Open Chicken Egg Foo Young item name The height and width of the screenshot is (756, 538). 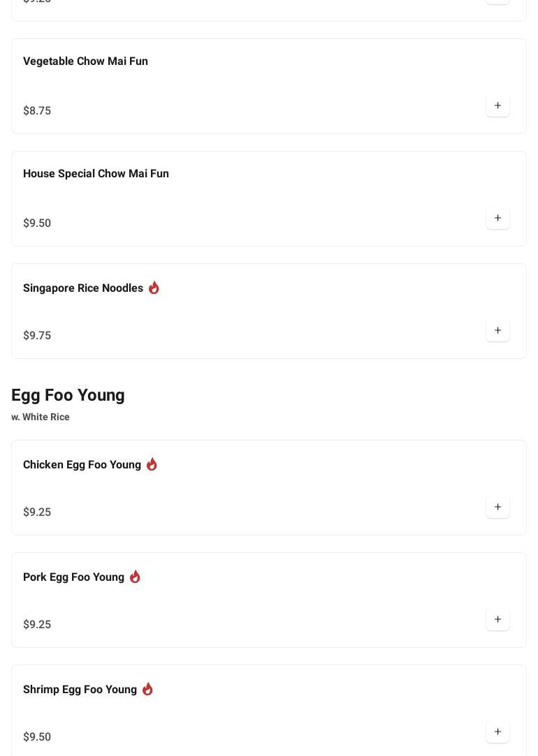click(82, 465)
